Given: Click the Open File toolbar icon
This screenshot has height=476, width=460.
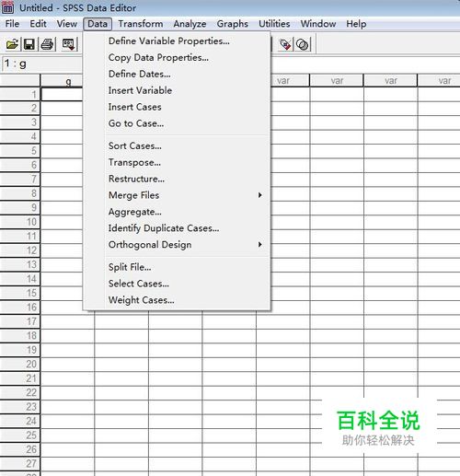Looking at the screenshot, I should [12, 44].
